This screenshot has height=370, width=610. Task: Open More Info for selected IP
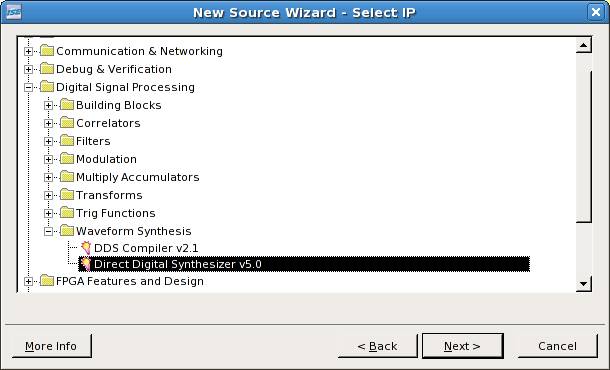click(52, 346)
